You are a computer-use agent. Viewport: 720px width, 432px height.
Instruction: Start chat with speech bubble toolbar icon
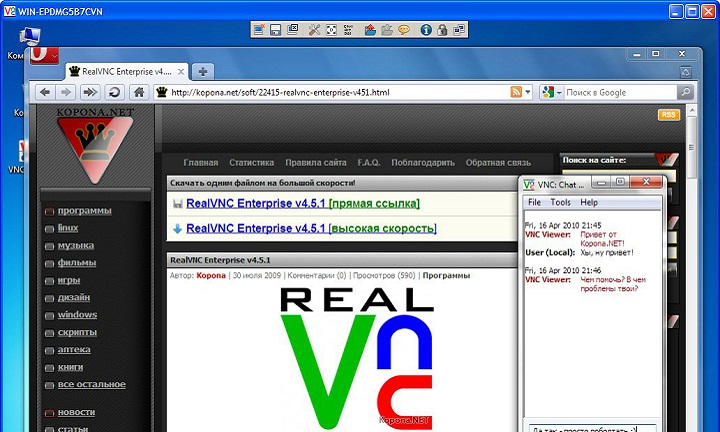[404, 30]
